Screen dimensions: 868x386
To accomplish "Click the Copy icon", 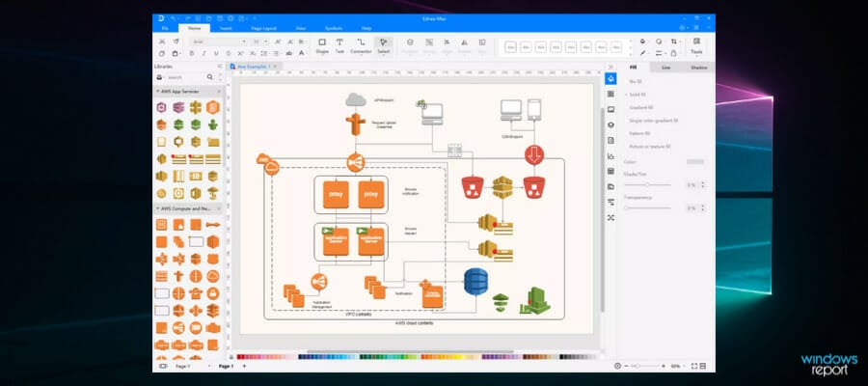I will 162,54.
